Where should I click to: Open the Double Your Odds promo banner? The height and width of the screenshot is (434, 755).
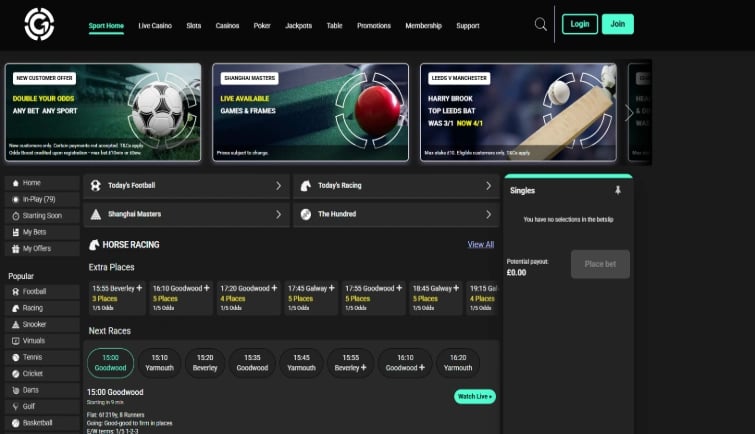(103, 112)
